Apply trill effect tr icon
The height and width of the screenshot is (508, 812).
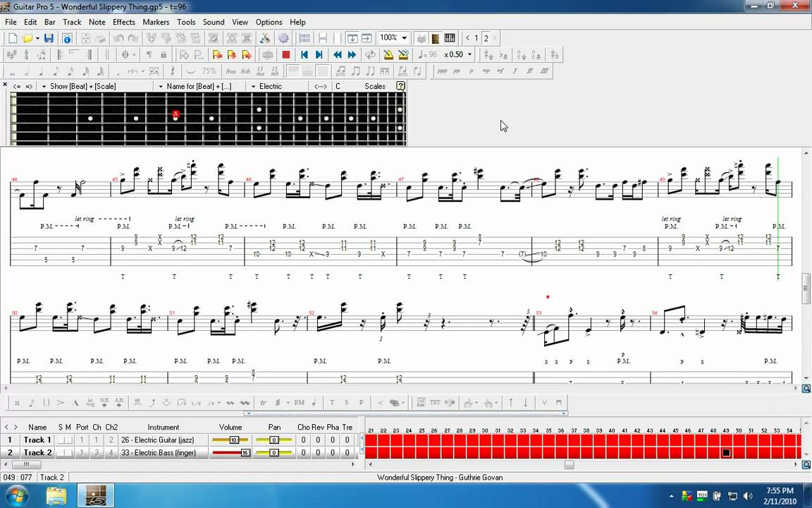pos(263,403)
